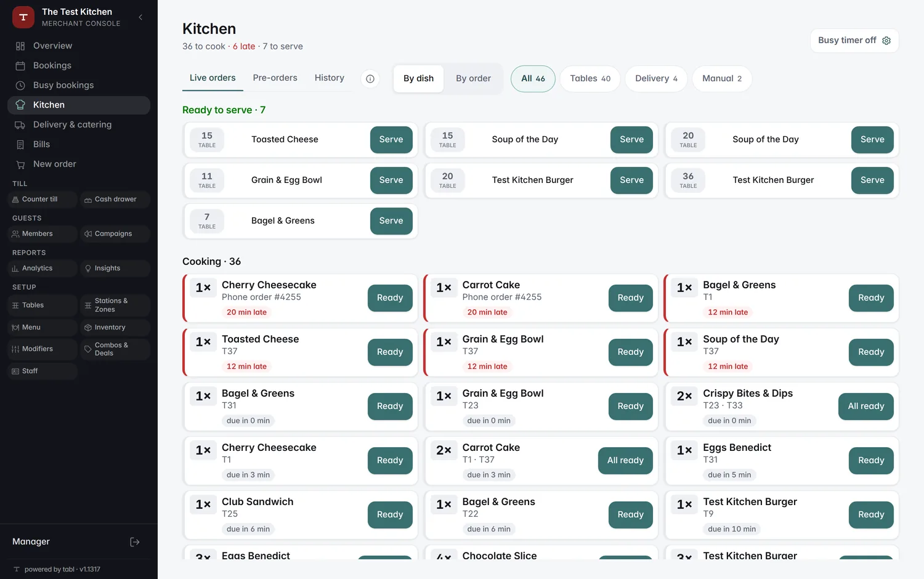The width and height of the screenshot is (924, 579).
Task: Filter by All 46 orders
Action: click(533, 79)
